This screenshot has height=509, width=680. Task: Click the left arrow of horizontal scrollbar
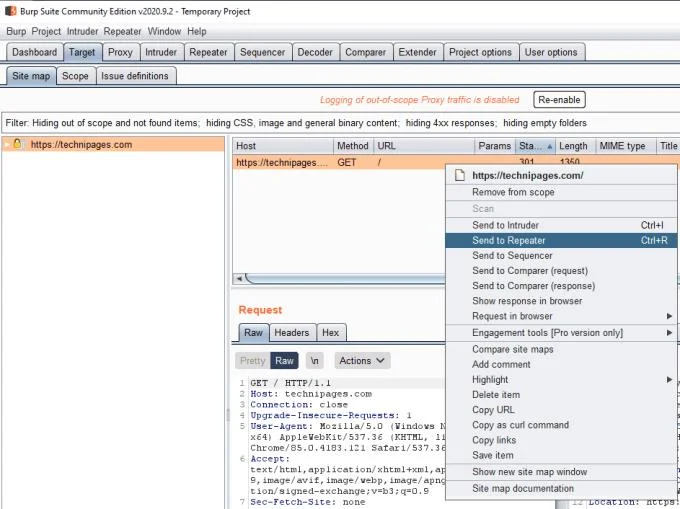(x=239, y=278)
